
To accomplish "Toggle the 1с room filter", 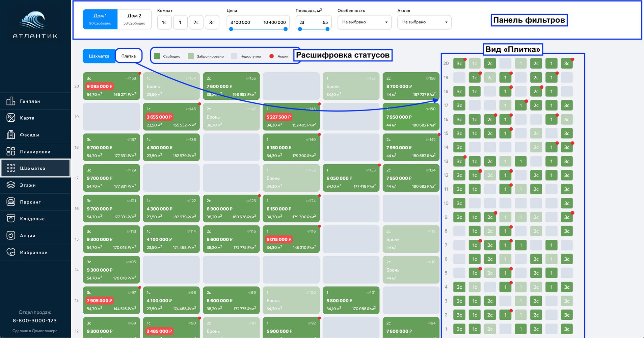I will pos(164,22).
